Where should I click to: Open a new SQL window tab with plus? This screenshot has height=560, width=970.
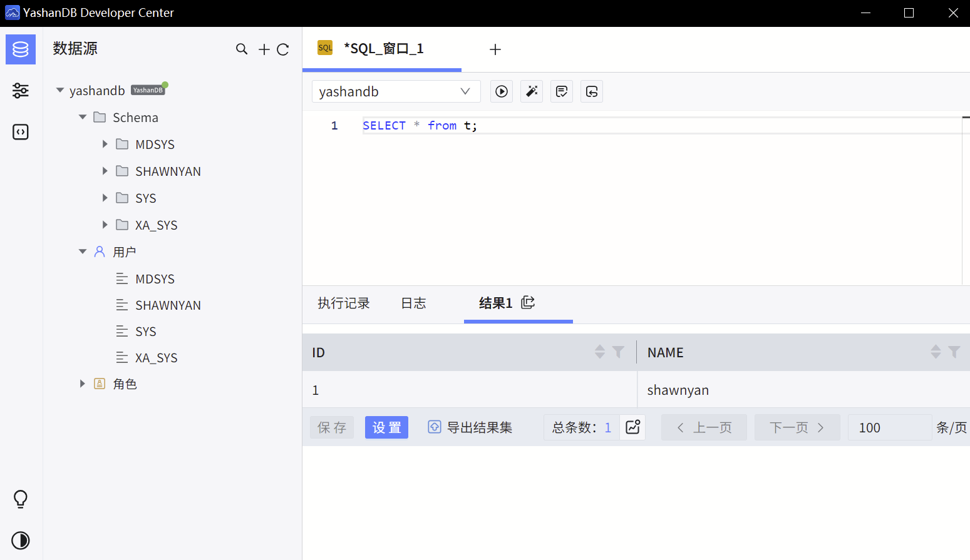[x=495, y=49]
